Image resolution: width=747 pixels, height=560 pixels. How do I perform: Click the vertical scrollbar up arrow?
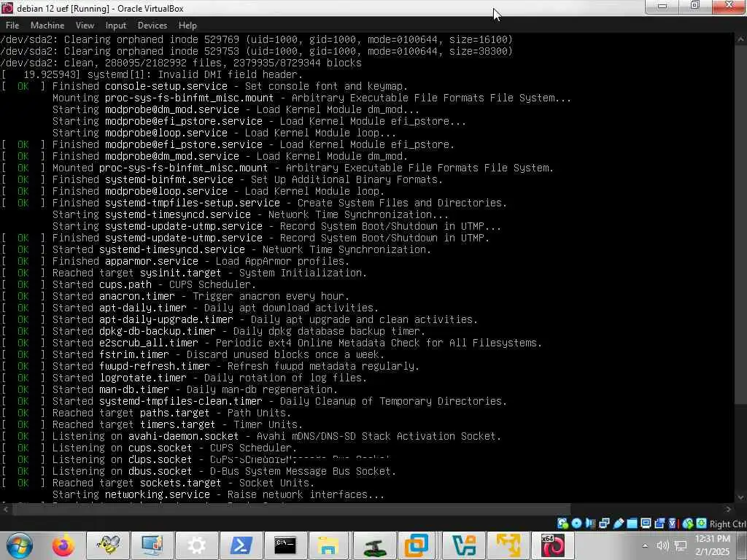[740, 39]
